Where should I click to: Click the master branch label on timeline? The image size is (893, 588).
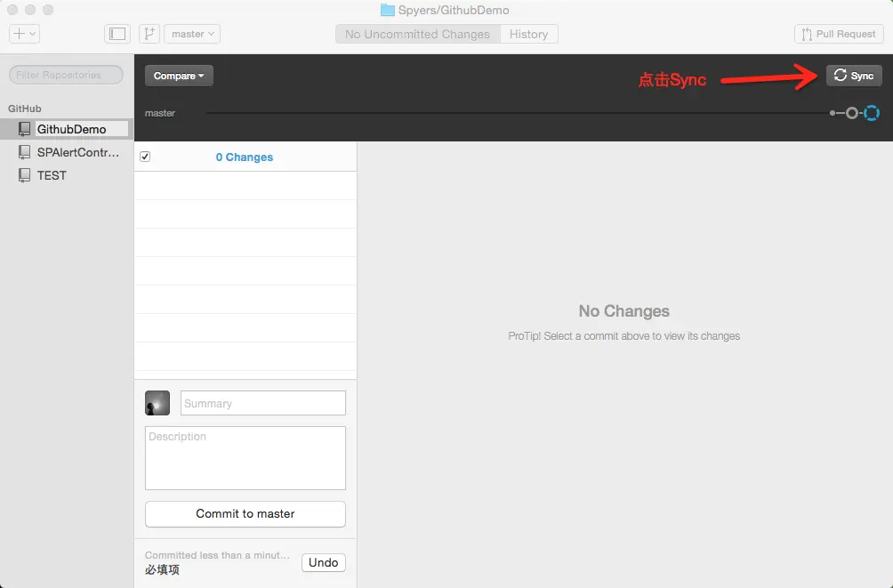point(160,113)
